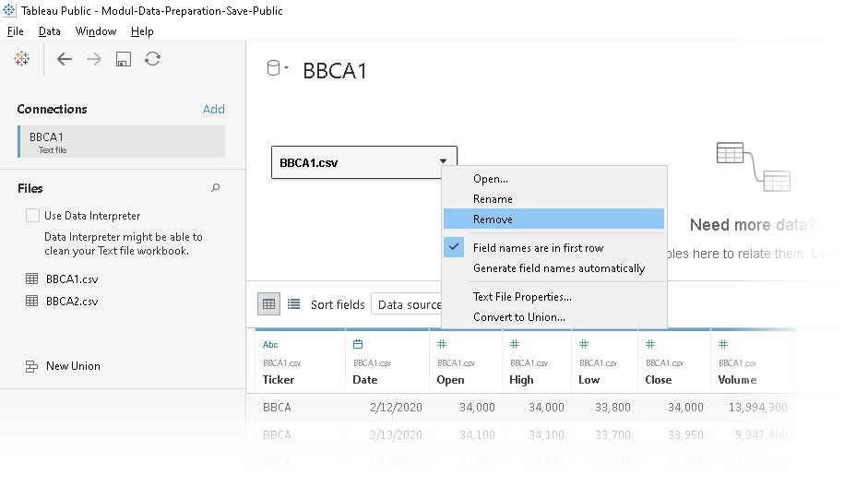Click the Close column header name
This screenshot has height=498, width=868.
click(x=659, y=380)
